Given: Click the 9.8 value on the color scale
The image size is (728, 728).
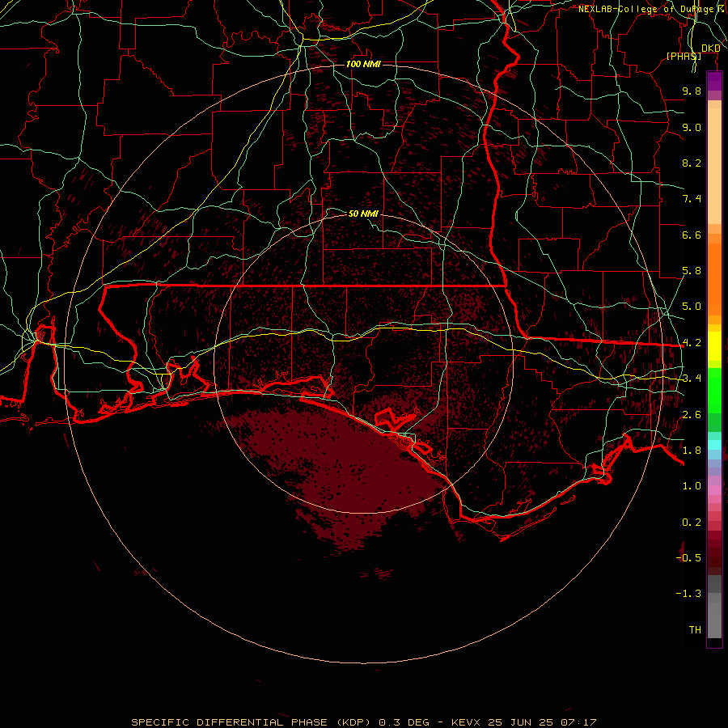Looking at the screenshot, I should [692, 91].
